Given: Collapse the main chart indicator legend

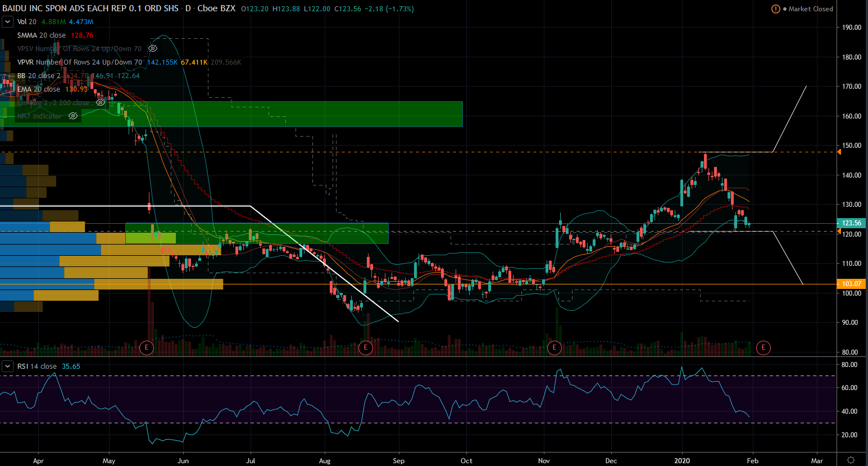Looking at the screenshot, I should pos(7,22).
